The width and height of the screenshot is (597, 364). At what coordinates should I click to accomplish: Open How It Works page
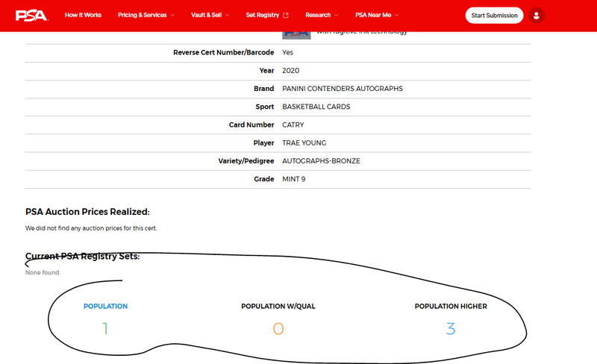click(x=83, y=15)
